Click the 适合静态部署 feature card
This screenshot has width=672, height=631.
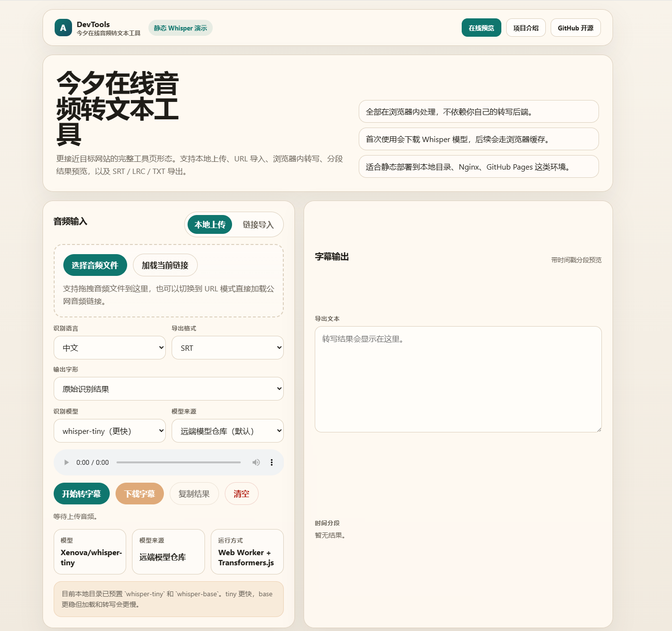click(x=479, y=167)
